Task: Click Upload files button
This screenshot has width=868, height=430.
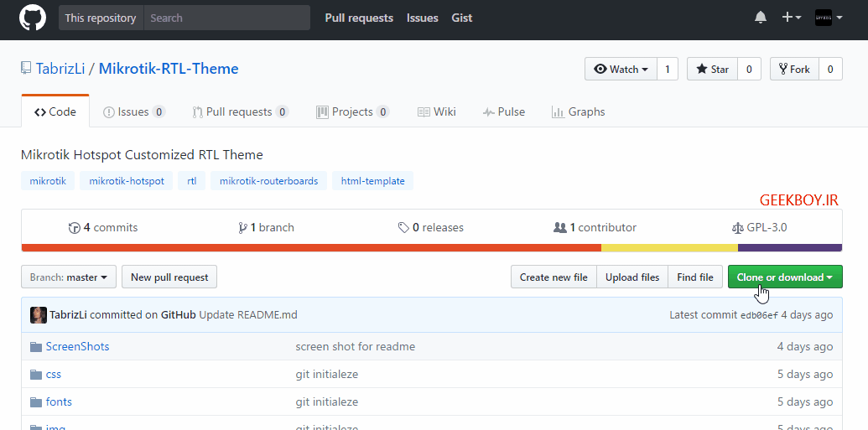Action: point(632,277)
